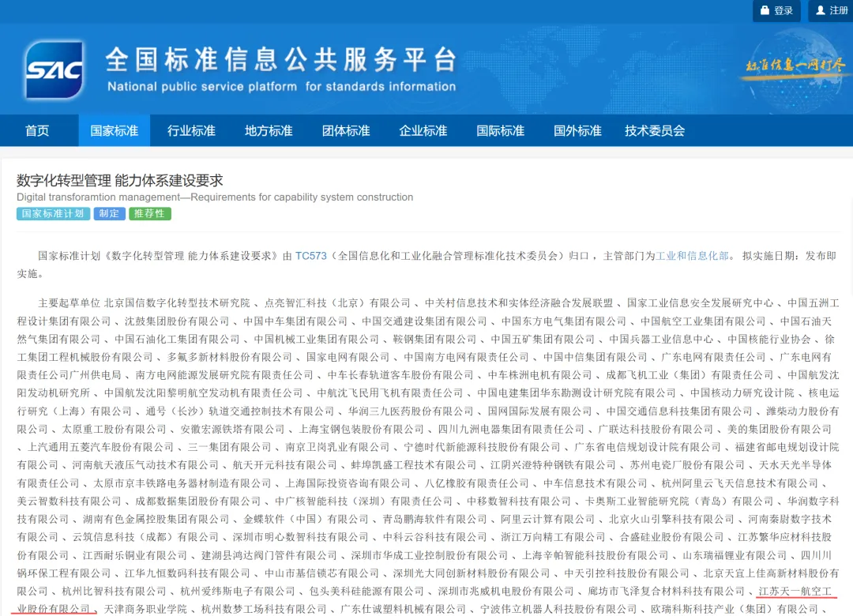This screenshot has height=616, width=853.
Task: Click the title 数字化转型管理 能力体系建设要求
Action: coord(120,180)
